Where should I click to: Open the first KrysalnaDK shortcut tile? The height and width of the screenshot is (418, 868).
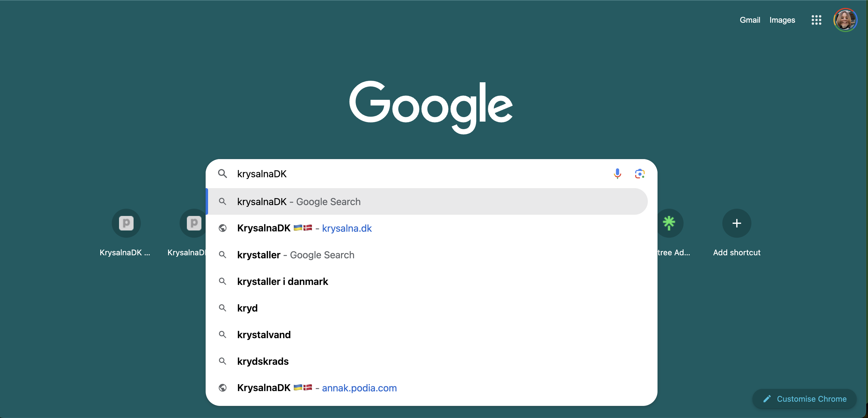[126, 223]
